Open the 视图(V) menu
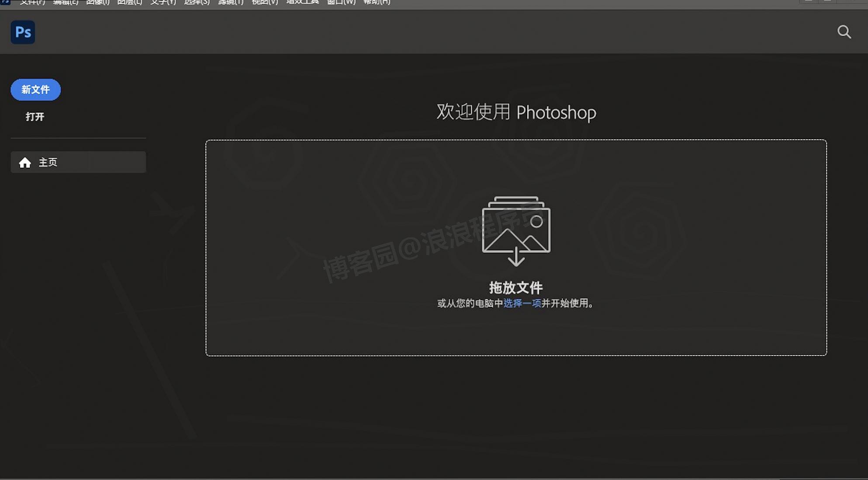Screen dimensions: 868x480 click(x=265, y=2)
